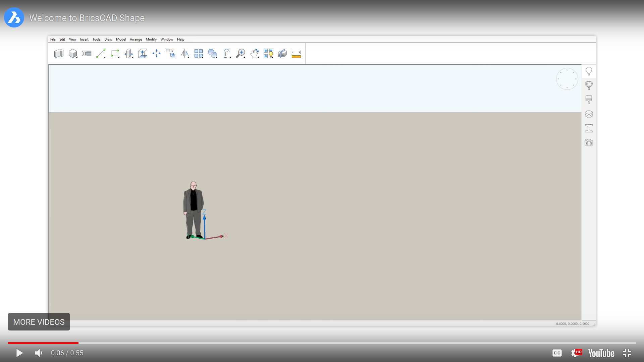Screen dimensions: 644x362
Task: Open the Insert menu
Action: pos(84,40)
